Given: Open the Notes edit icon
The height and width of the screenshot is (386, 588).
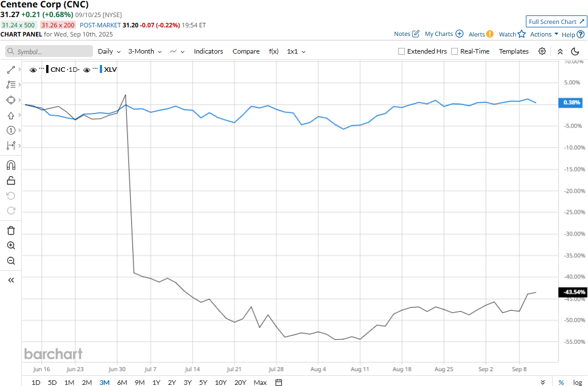Looking at the screenshot, I should click(416, 34).
